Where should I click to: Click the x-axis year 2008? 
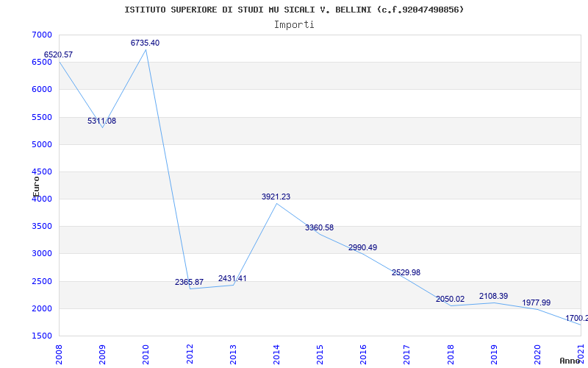(59, 355)
